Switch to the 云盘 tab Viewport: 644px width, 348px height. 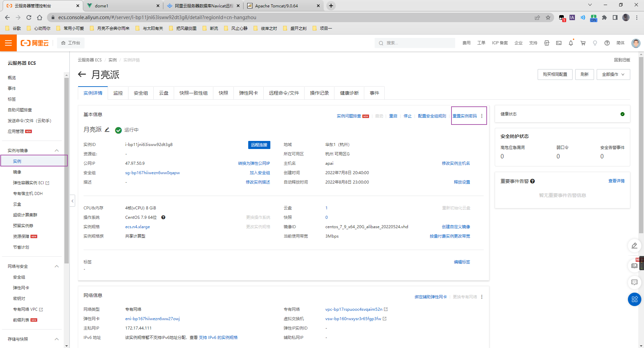pos(164,93)
